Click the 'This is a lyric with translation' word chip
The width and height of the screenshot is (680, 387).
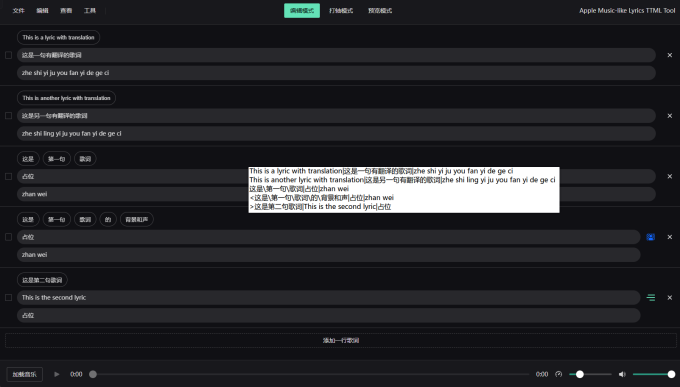click(x=59, y=37)
